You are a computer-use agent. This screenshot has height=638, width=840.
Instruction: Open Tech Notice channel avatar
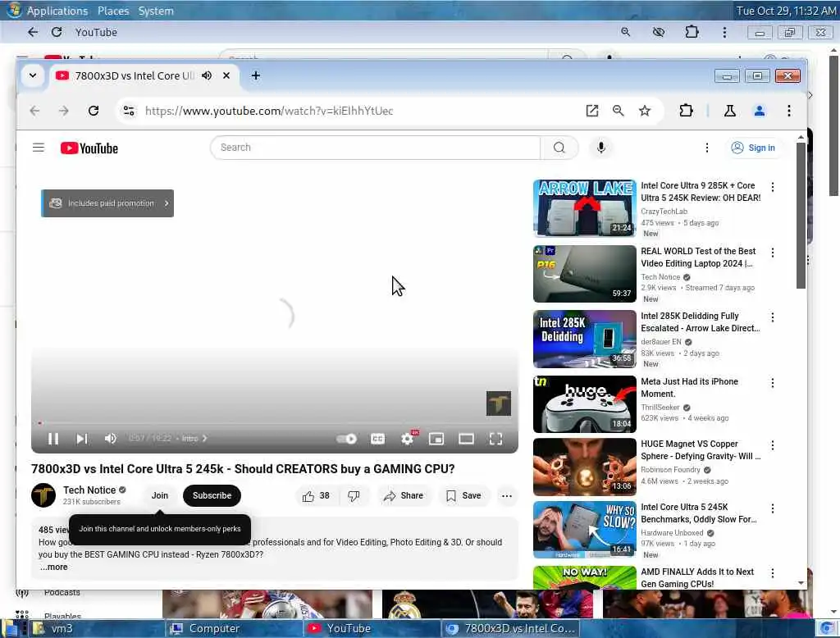click(x=43, y=495)
